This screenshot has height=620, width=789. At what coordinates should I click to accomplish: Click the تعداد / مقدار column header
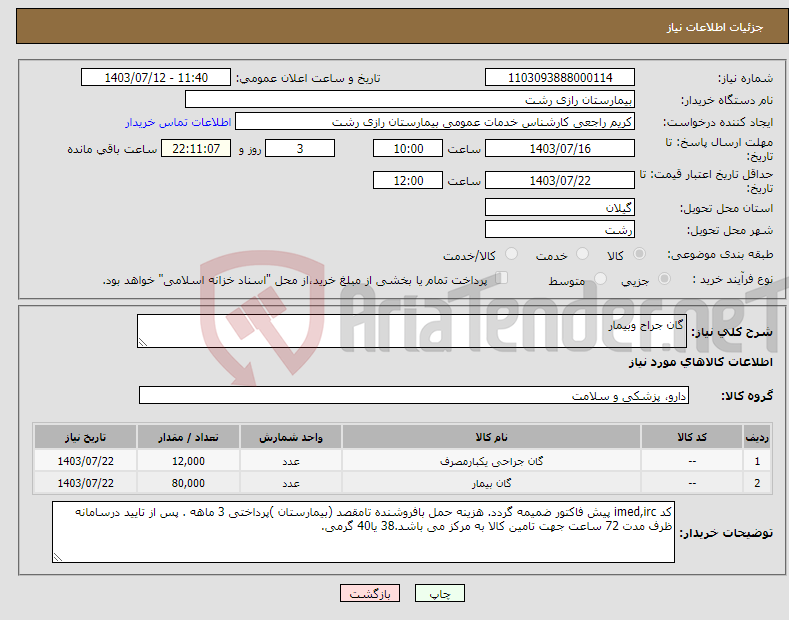click(x=188, y=437)
